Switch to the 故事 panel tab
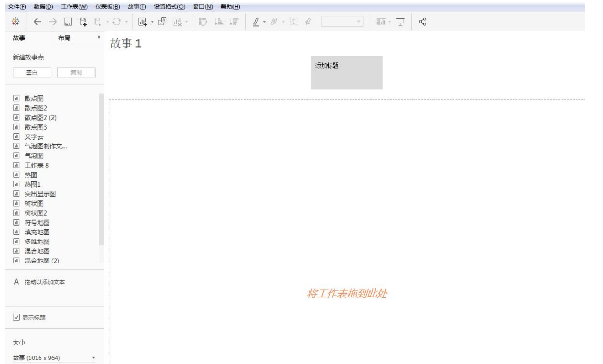Viewport: 603px width, 364px height. coord(28,38)
